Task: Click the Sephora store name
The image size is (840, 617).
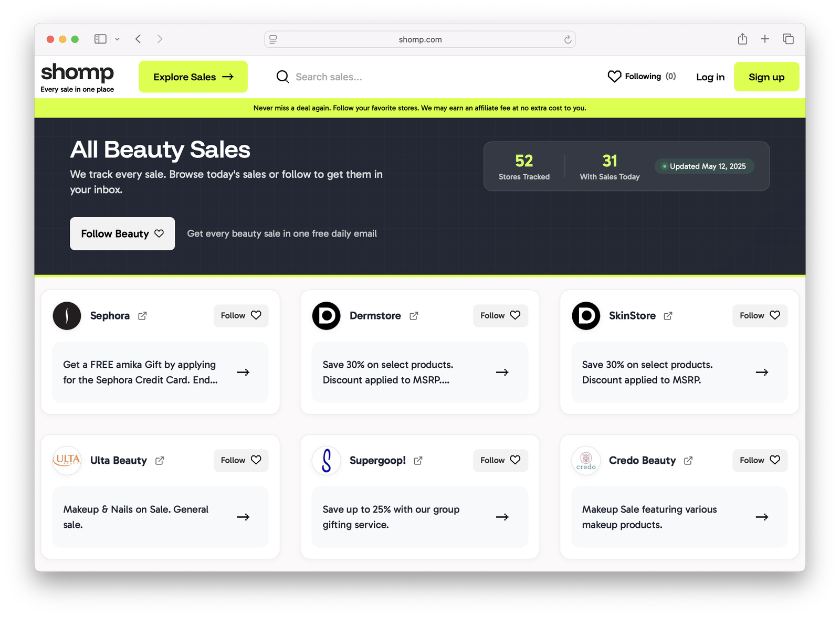Action: (x=110, y=316)
